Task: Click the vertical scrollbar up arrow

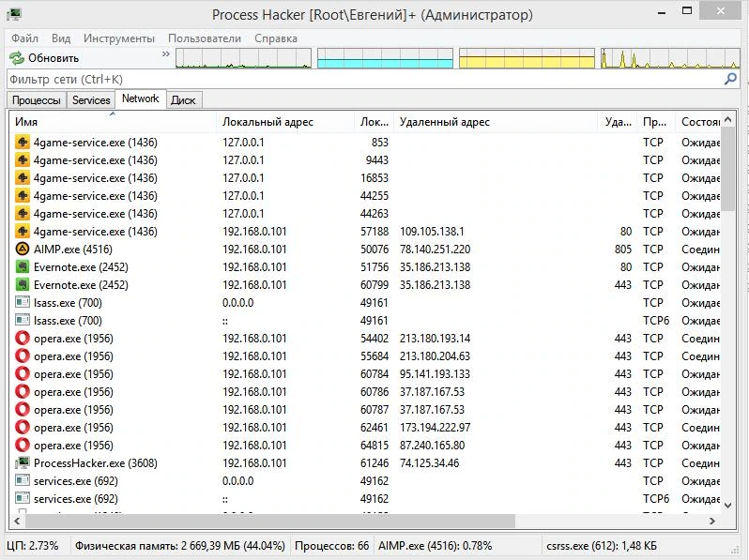Action: point(728,119)
